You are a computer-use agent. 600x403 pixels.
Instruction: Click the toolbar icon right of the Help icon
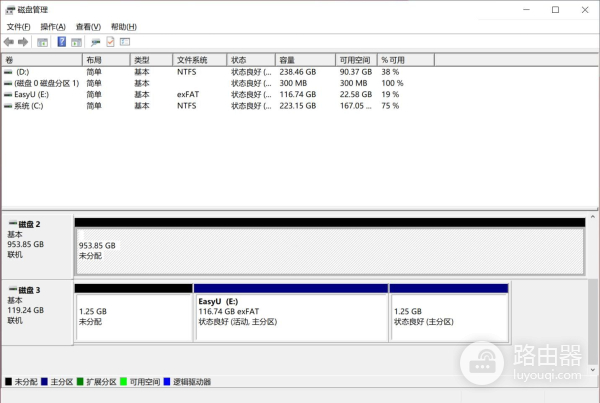tap(76, 42)
